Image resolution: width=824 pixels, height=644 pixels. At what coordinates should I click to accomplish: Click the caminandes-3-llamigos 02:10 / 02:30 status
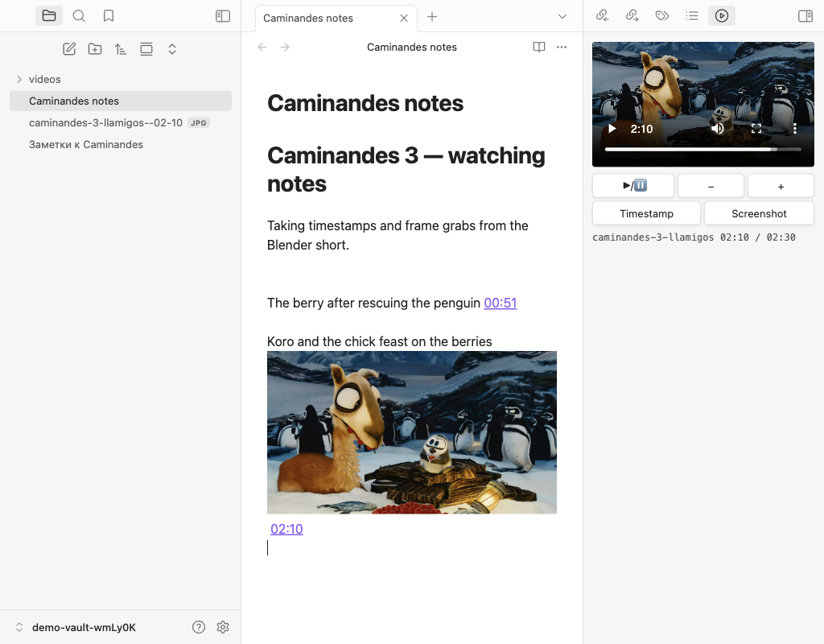click(694, 237)
